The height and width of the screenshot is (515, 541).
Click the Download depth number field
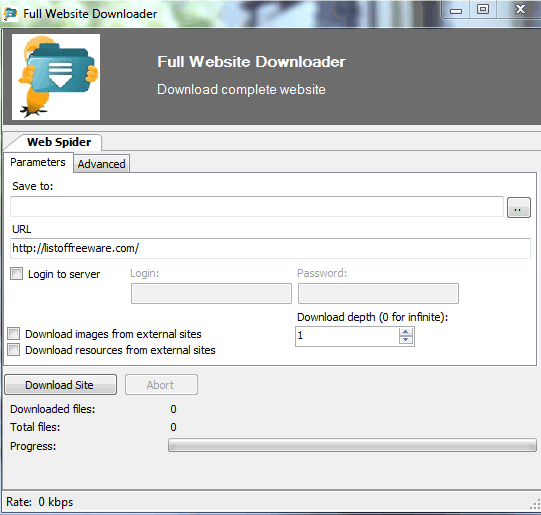(x=347, y=336)
